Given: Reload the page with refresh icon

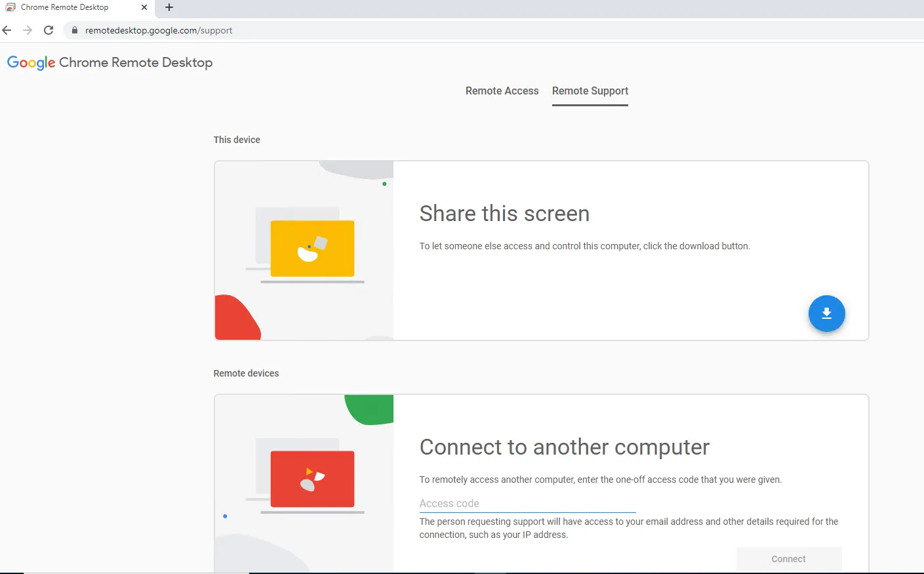Looking at the screenshot, I should 49,30.
